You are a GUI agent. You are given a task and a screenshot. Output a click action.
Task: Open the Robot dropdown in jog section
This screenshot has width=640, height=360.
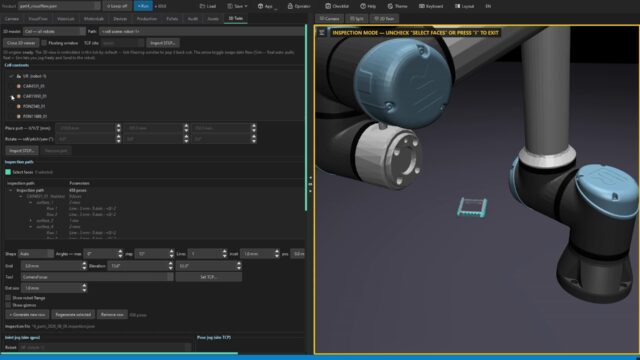105,347
